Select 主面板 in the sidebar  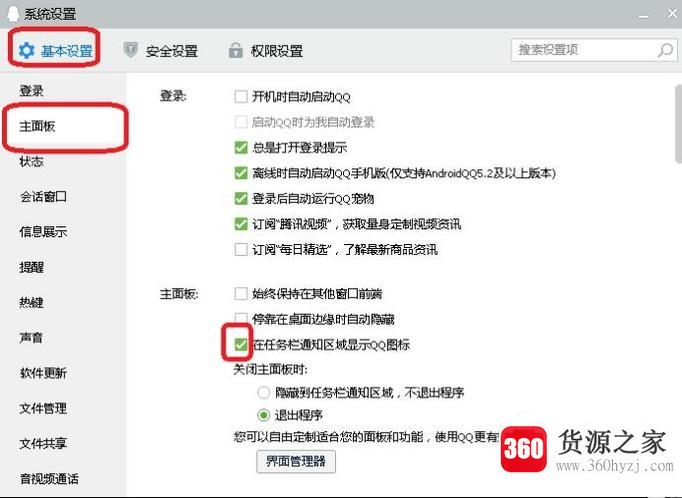(37, 126)
